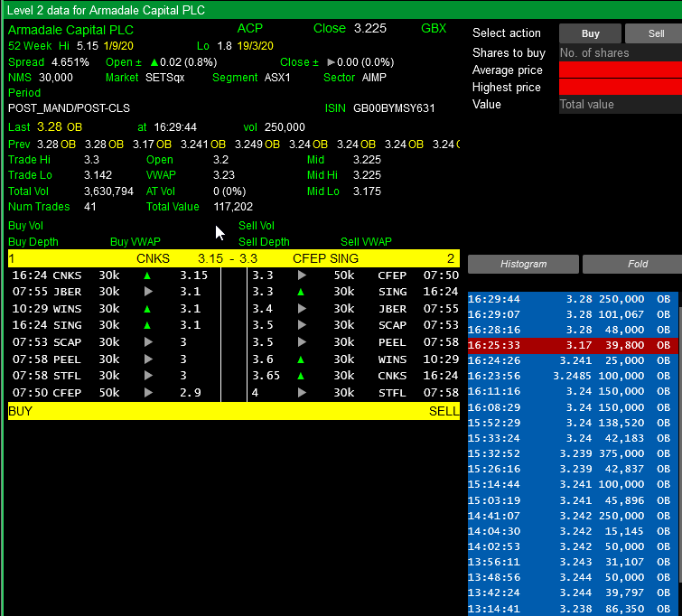Viewport: 682px width, 616px height.
Task: Click green up arrow on WINS 3.1 bid
Action: tap(147, 309)
